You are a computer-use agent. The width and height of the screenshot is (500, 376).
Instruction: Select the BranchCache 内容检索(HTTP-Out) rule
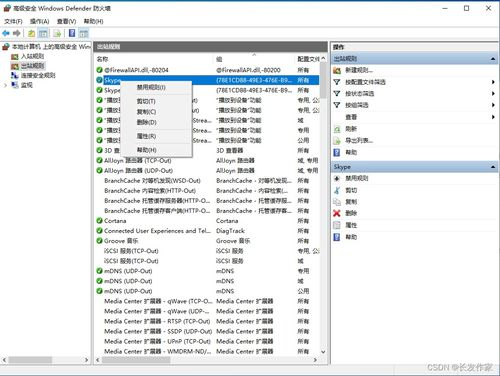150,191
